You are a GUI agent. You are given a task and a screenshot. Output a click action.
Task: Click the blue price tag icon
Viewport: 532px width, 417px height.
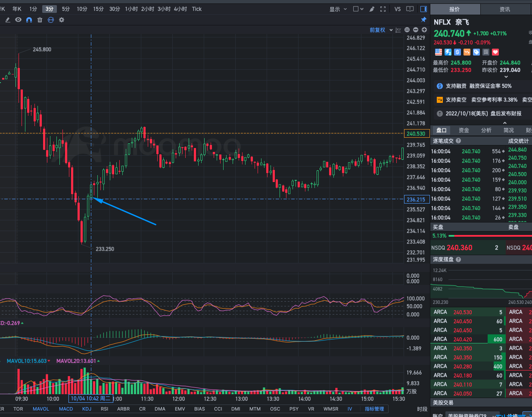(476, 52)
